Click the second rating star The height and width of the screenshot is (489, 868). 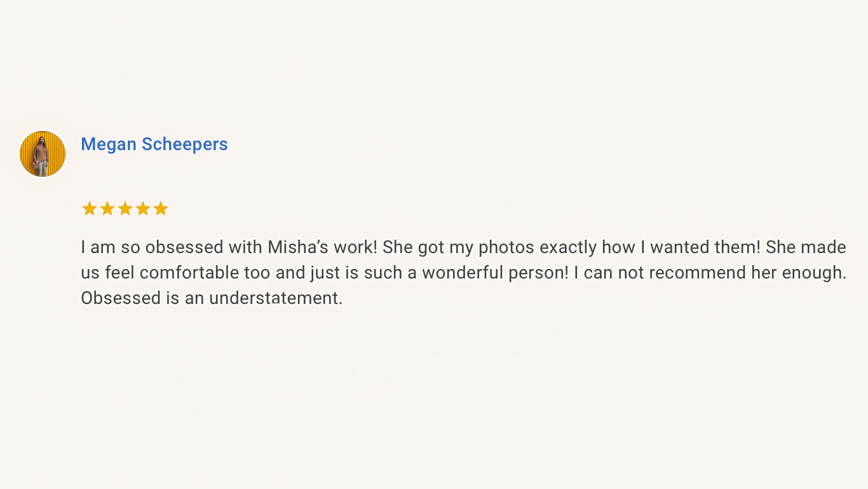click(x=107, y=209)
